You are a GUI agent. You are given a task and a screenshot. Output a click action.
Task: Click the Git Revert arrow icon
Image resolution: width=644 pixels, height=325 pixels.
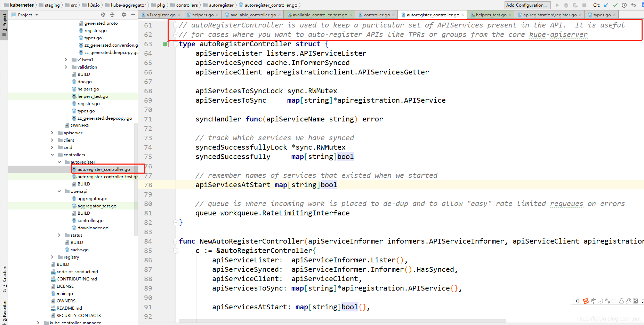(633, 5)
